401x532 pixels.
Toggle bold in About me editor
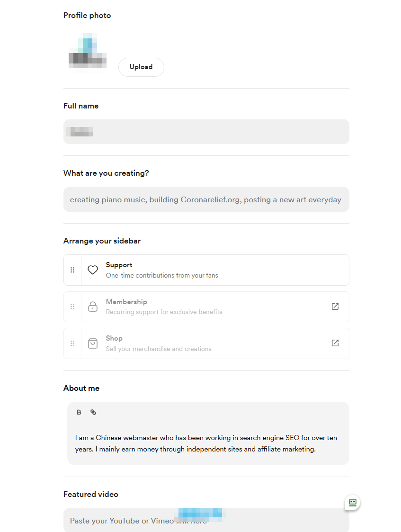(x=79, y=412)
